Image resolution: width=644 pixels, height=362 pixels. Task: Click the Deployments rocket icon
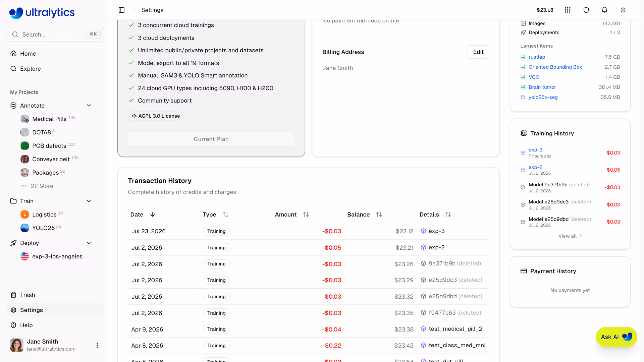coord(523,33)
